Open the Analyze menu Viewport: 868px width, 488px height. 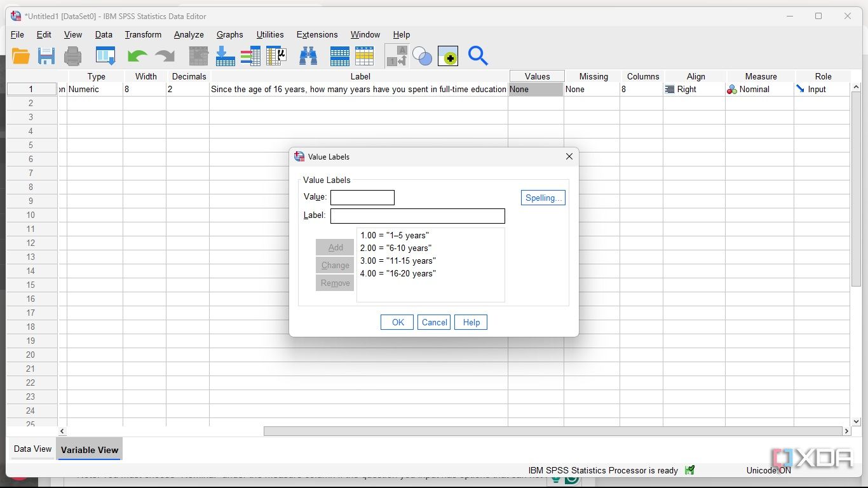[x=189, y=34]
